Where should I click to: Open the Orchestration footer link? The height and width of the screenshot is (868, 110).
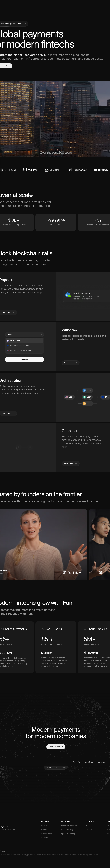(x=47, y=834)
